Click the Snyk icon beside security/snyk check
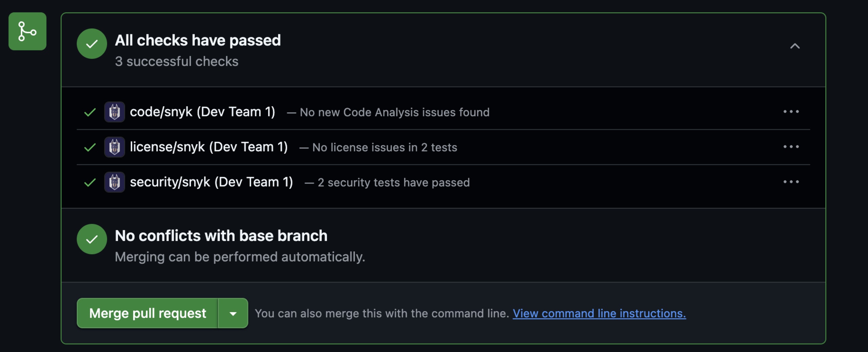This screenshot has height=352, width=868. (x=115, y=182)
